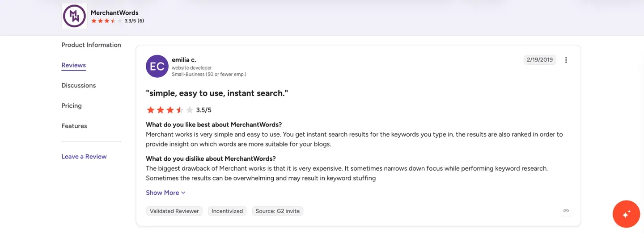Click the header star rating for MerchantWords

coord(106,21)
